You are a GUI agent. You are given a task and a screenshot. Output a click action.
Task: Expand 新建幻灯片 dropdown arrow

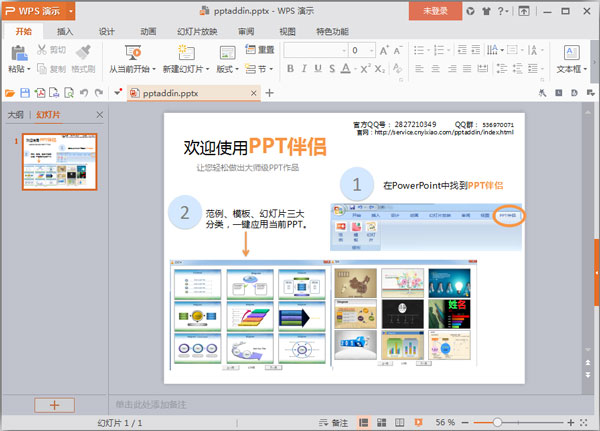(x=207, y=69)
